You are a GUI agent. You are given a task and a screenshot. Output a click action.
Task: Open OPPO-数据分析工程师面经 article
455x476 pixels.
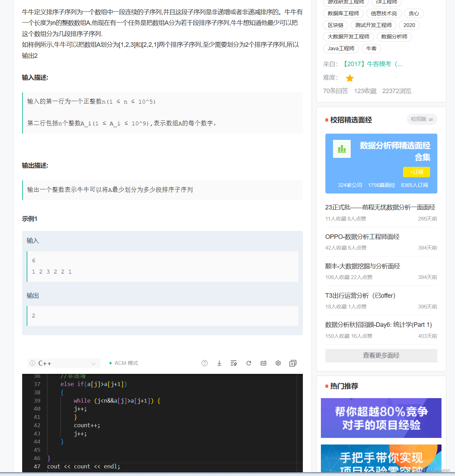tap(362, 237)
